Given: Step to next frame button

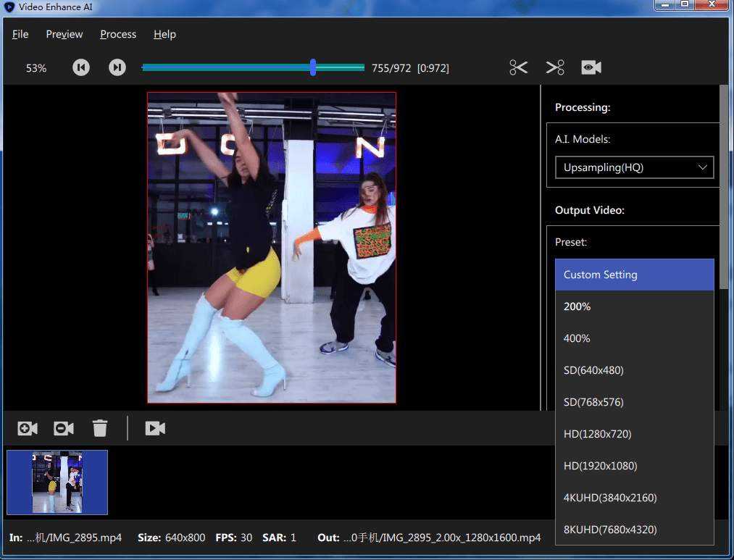Looking at the screenshot, I should pos(117,67).
